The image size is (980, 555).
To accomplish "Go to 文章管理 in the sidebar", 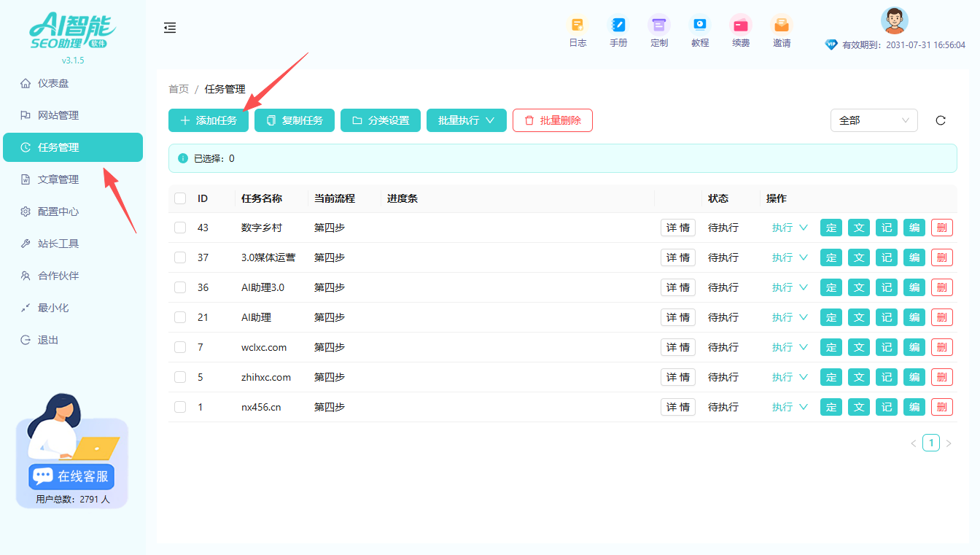I will click(x=58, y=179).
